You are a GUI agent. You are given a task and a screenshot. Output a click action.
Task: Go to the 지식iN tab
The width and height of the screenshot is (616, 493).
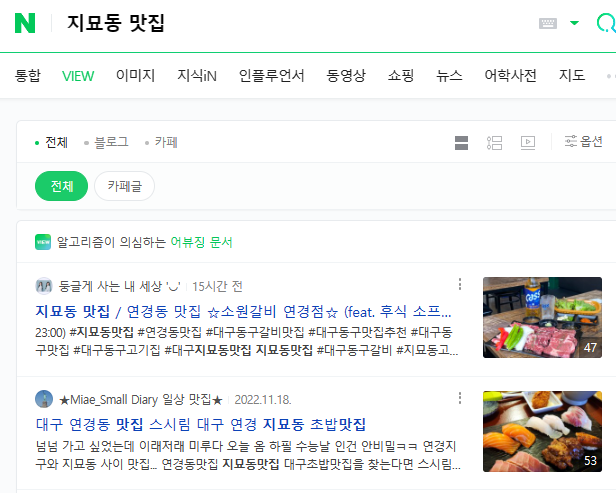[197, 75]
